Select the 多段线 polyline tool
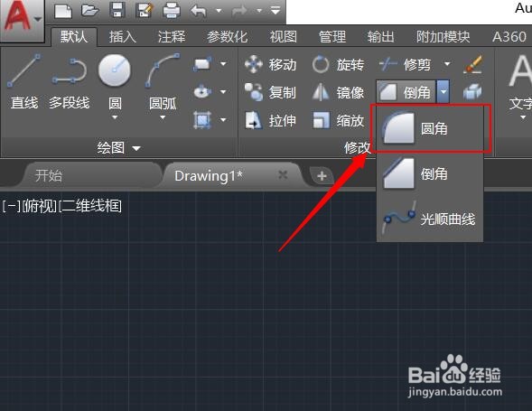Image resolution: width=532 pixels, height=411 pixels. (70, 83)
